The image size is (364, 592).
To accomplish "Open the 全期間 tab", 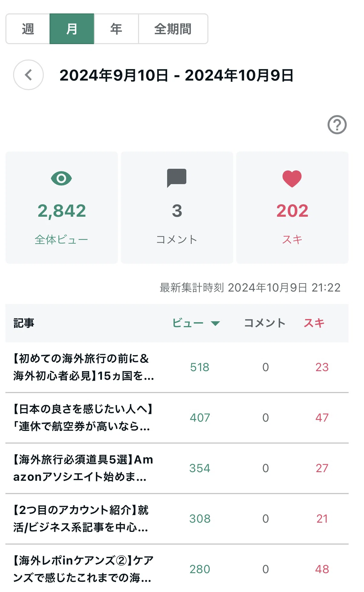I will pos(173,29).
